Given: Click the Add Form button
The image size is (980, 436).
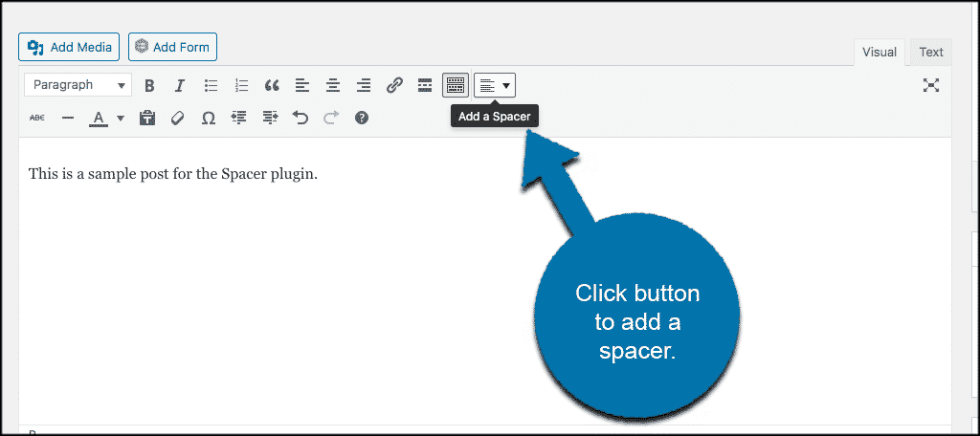Looking at the screenshot, I should point(173,46).
